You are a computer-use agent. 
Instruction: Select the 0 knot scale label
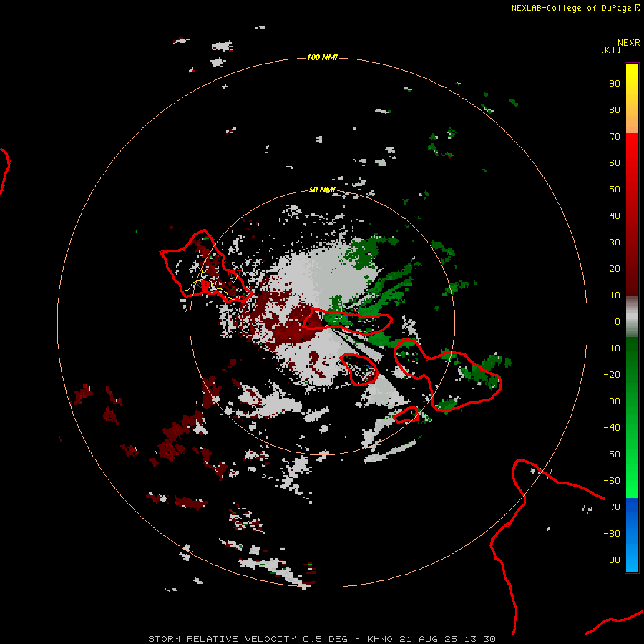[618, 322]
